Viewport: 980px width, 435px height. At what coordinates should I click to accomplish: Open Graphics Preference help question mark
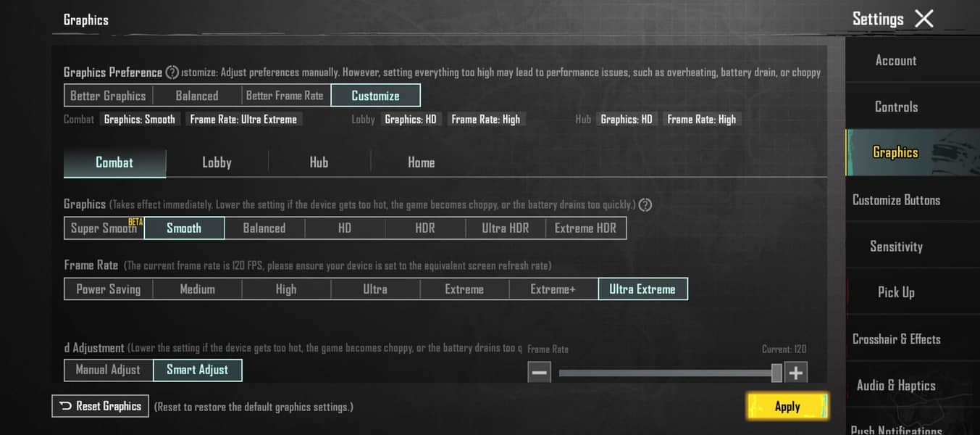click(x=172, y=72)
